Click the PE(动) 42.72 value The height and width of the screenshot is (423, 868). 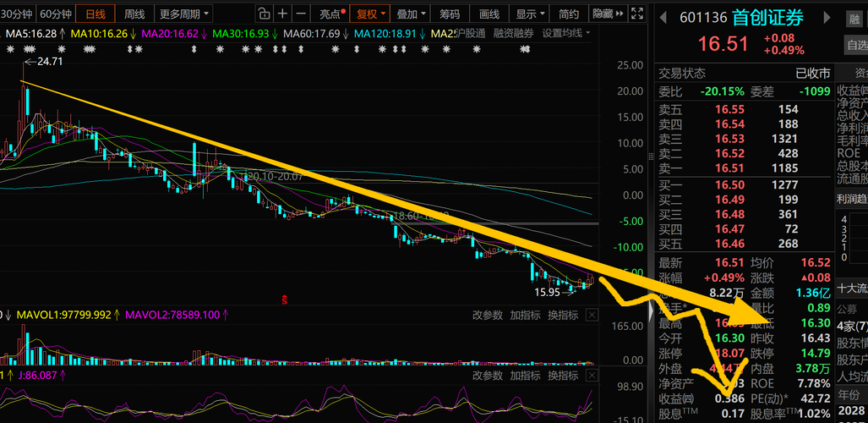816,398
